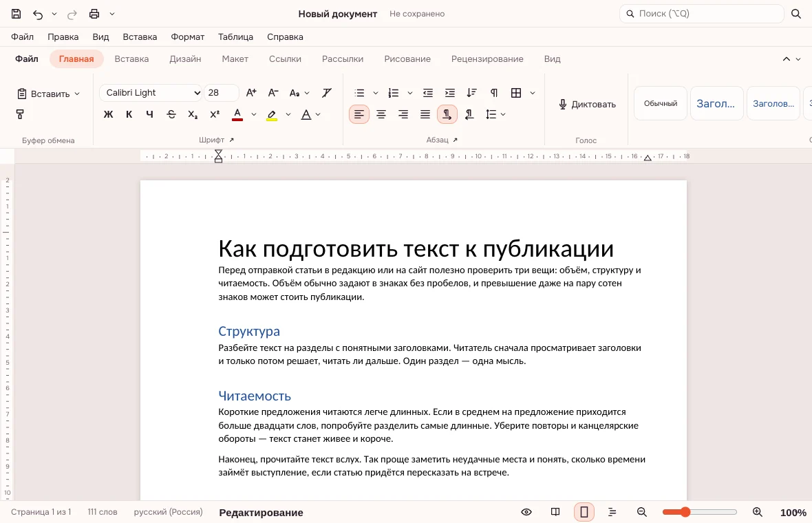The width and height of the screenshot is (812, 523).
Task: Toggle underline (Ч) formatting
Action: [149, 114]
